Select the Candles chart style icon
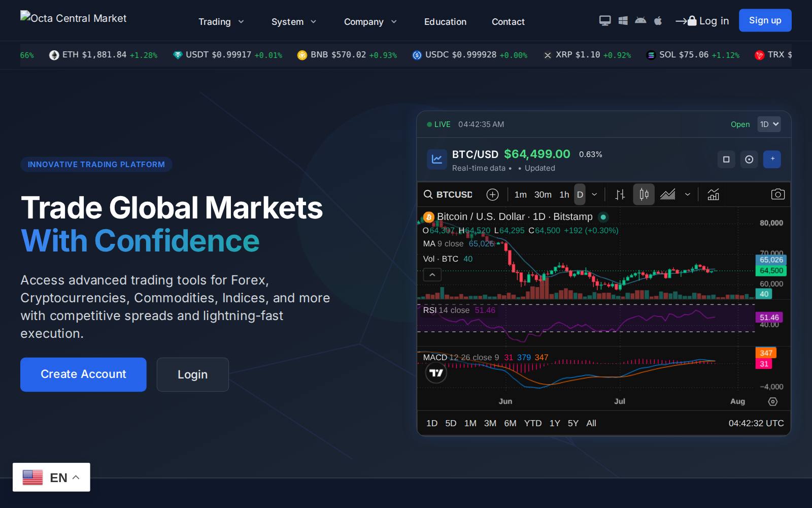Image resolution: width=812 pixels, height=508 pixels. click(x=644, y=195)
